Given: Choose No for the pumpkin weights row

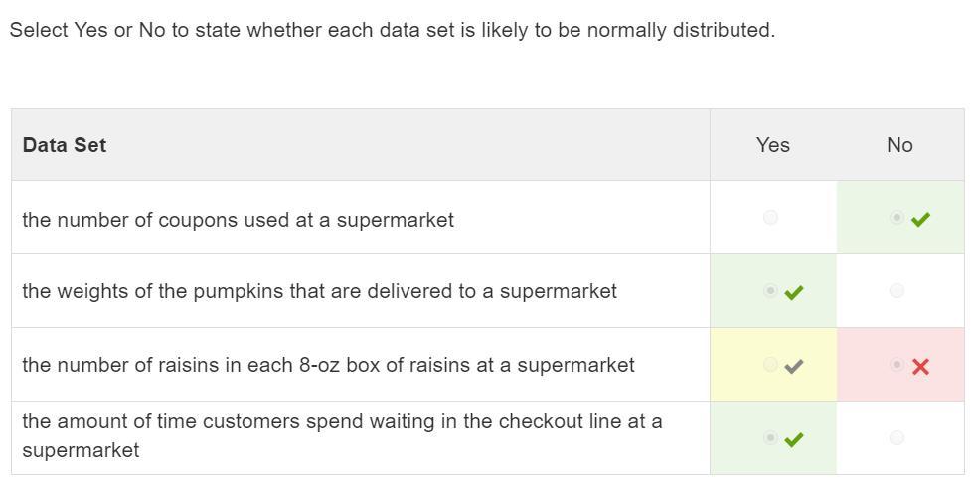Looking at the screenshot, I should point(897,291).
